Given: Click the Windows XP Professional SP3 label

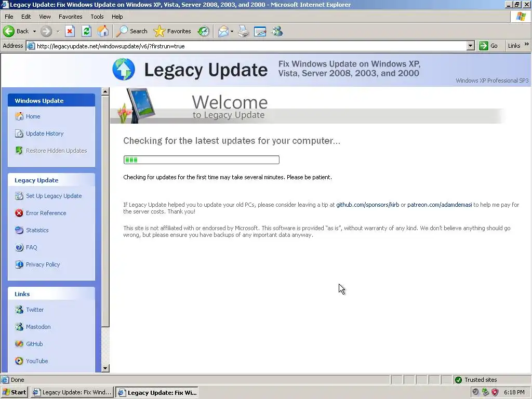Looking at the screenshot, I should tap(492, 81).
